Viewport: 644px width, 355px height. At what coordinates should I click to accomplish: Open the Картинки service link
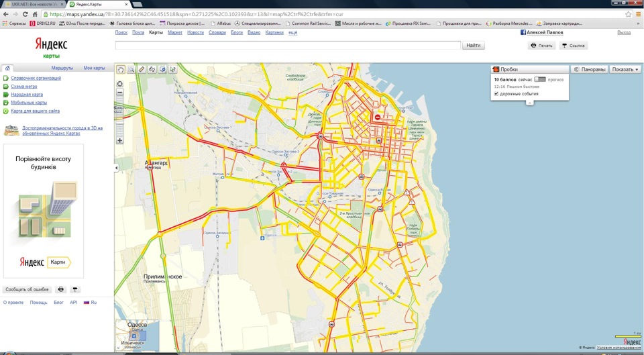point(274,32)
